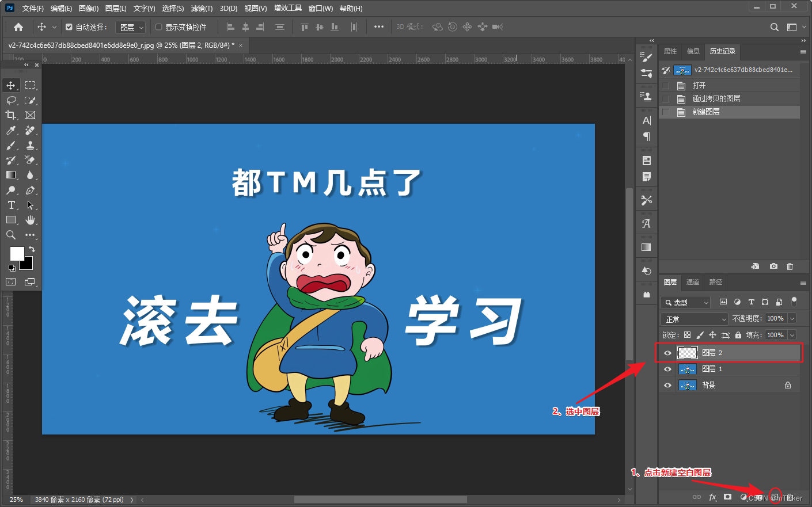Image resolution: width=812 pixels, height=507 pixels.
Task: Open the 图层 auto-select target dropdown
Action: pyautogui.click(x=131, y=27)
